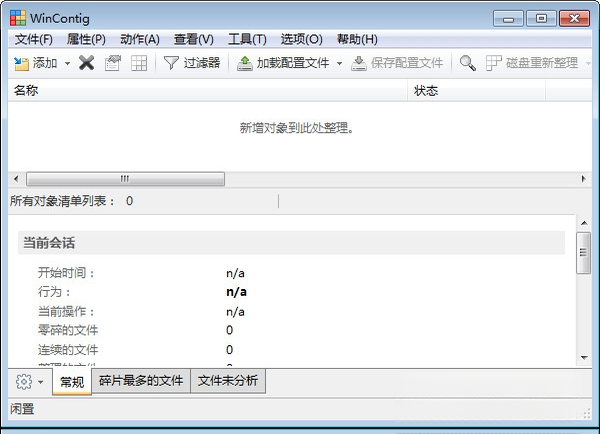600x434 pixels.
Task: Click the 新增对象到此处整理 placeholder text
Action: pyautogui.click(x=297, y=128)
